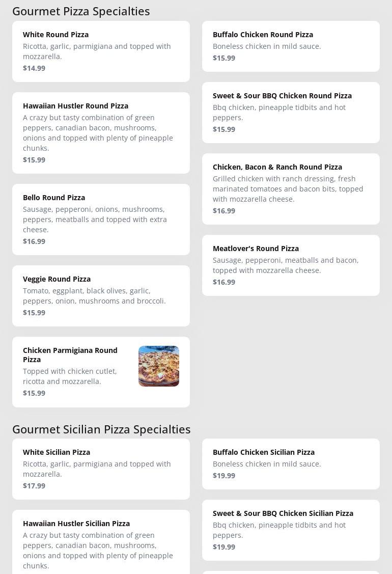
Task: Select Sweet & Sour BBQ Chicken Round Pizza
Action: click(x=291, y=113)
